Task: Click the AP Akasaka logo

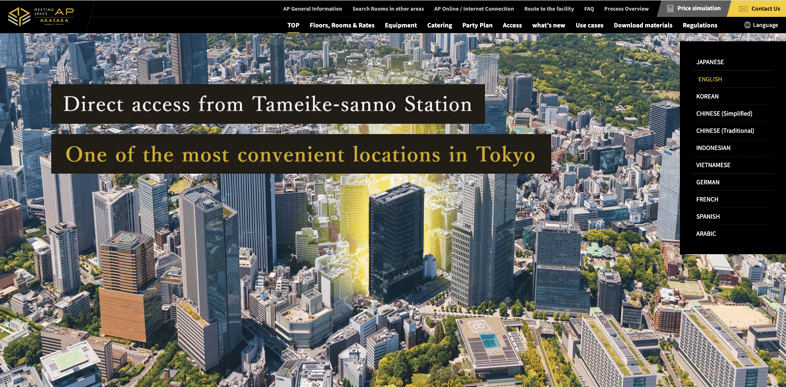Action: (41, 17)
